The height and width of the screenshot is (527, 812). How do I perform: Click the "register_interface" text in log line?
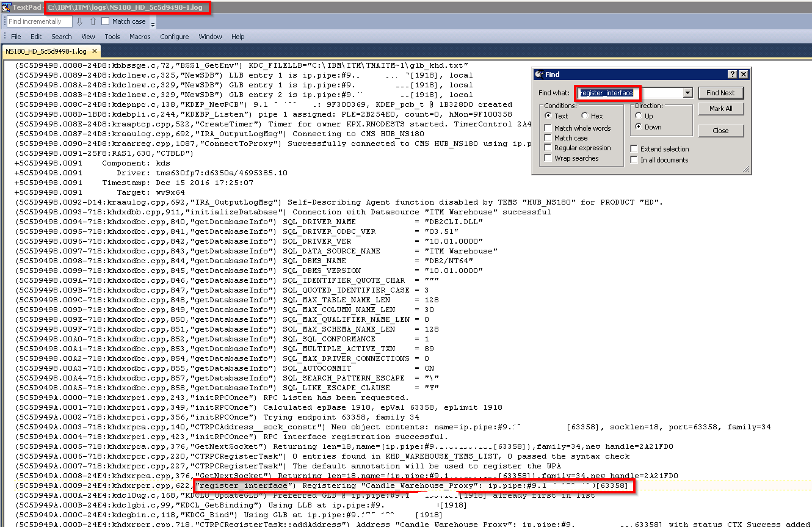tap(244, 485)
